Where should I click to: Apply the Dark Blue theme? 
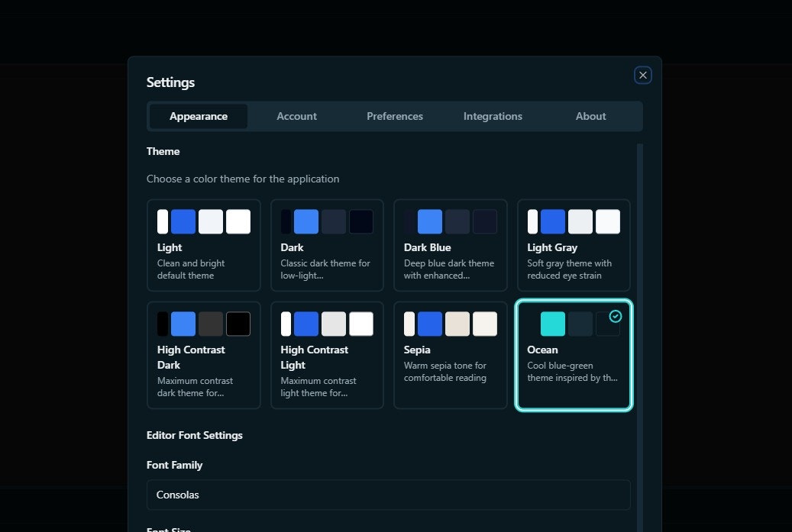(450, 245)
